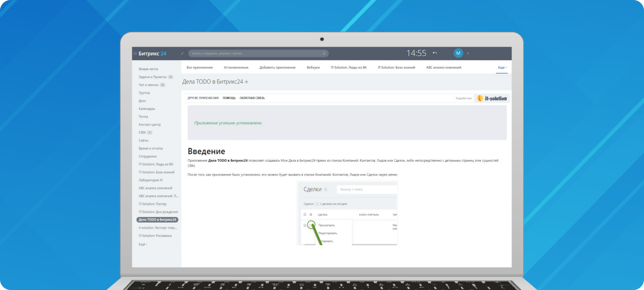
Task: Open Лаборатория AI in sidebar
Action: tap(151, 180)
